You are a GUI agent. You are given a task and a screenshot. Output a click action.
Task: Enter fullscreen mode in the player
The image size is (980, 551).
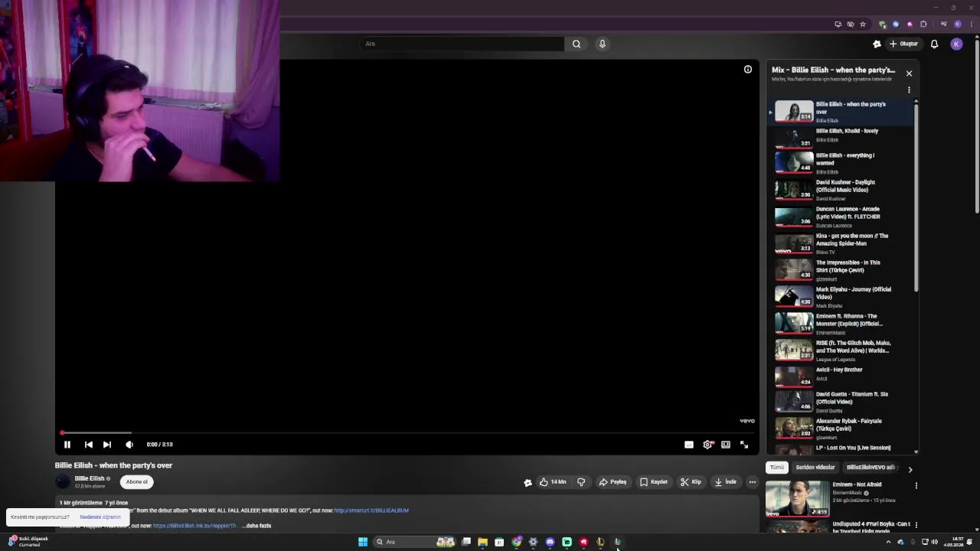coord(744,445)
